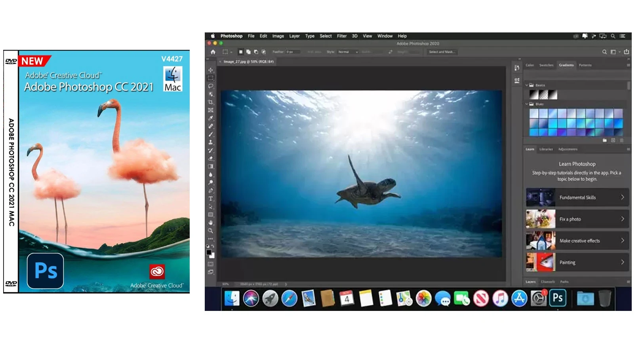Go to Photoshop Home screen icon
This screenshot has height=356, width=644.
click(x=213, y=52)
